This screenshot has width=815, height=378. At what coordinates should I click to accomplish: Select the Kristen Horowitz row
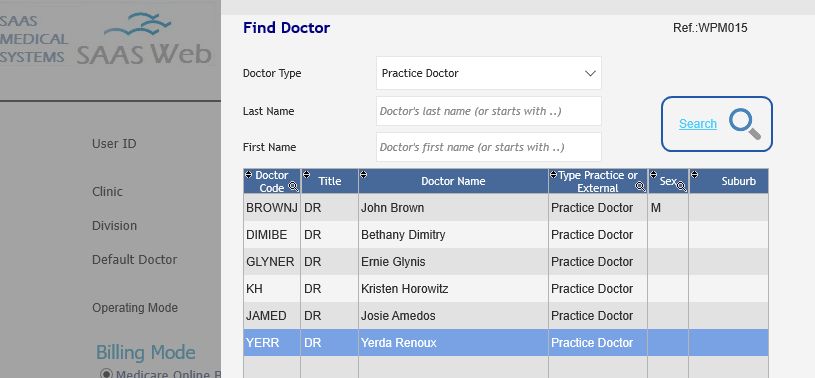coord(506,289)
